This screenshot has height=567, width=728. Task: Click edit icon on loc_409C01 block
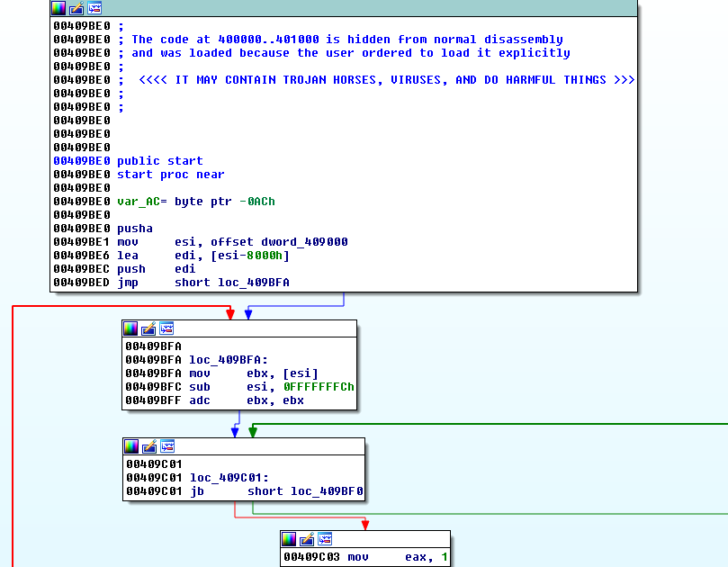150,446
